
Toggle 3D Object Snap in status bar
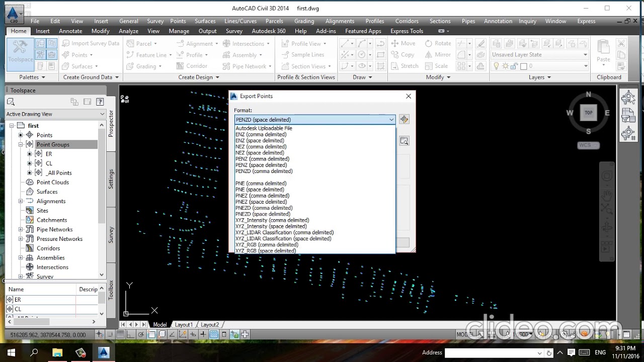point(162,334)
